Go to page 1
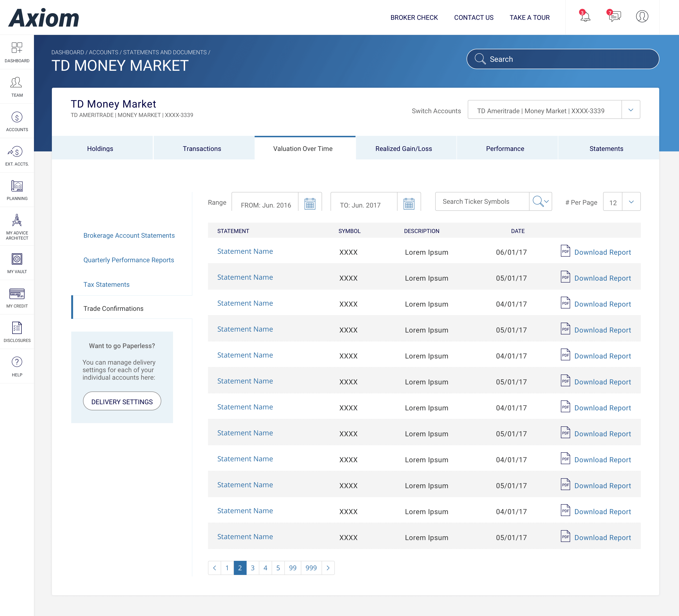The image size is (679, 616). (227, 568)
